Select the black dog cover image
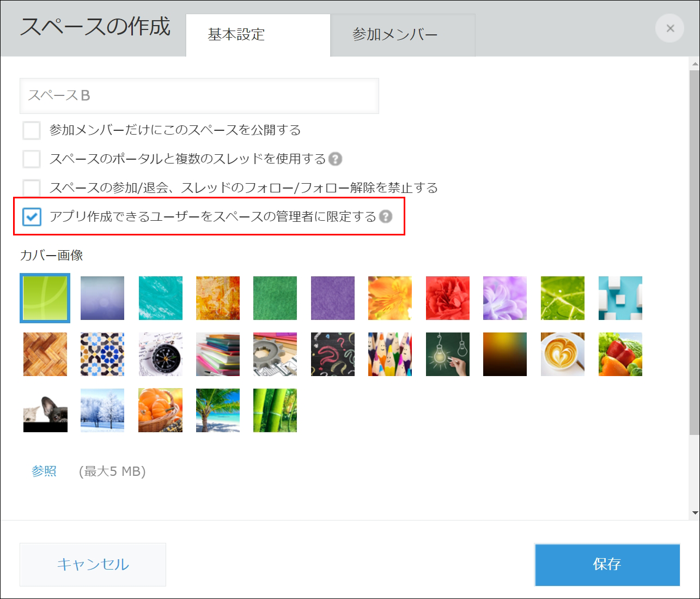Screen dimensions: 700x599 click(x=45, y=410)
